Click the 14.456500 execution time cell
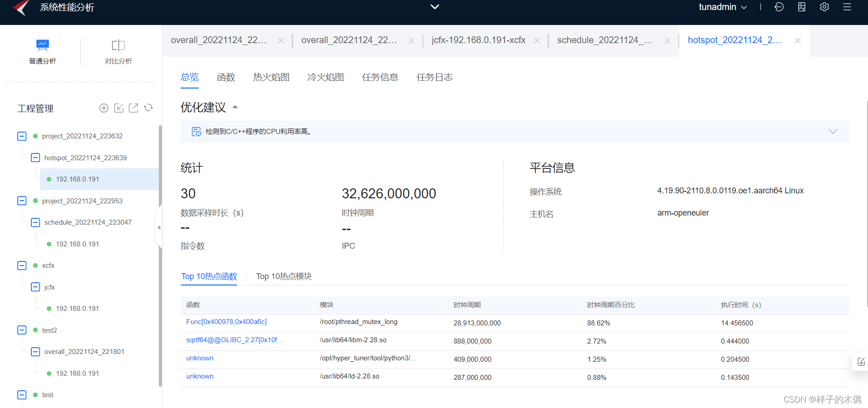 tap(737, 323)
